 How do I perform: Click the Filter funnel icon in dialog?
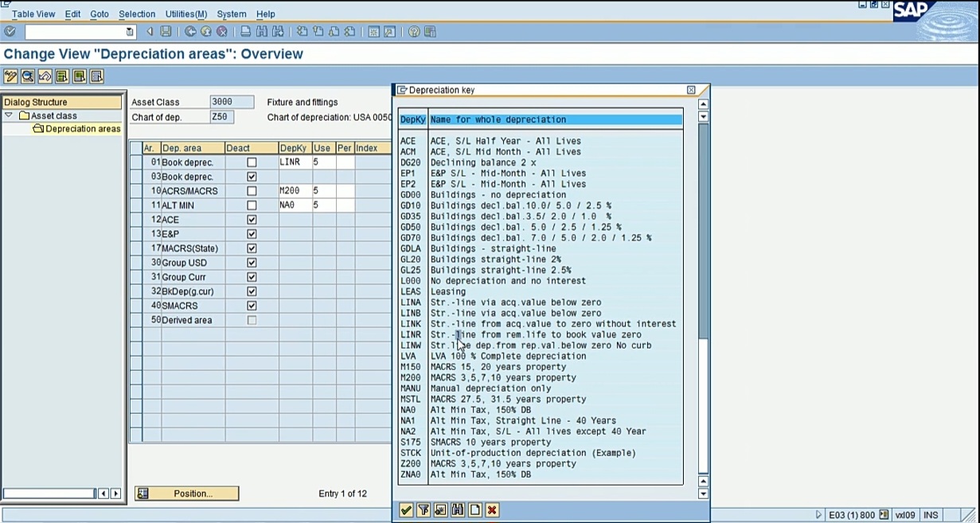(424, 510)
